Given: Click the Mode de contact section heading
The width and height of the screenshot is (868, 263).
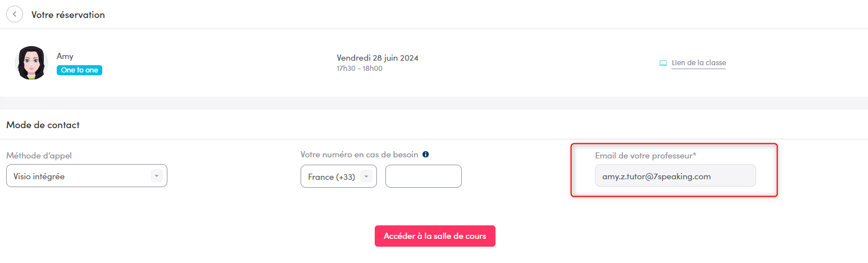Looking at the screenshot, I should tap(43, 125).
